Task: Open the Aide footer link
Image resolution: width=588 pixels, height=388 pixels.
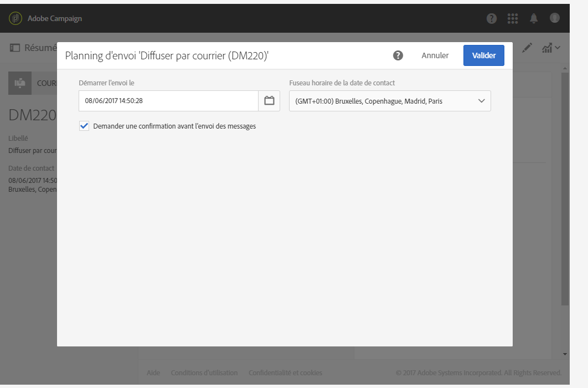Action: (153, 372)
